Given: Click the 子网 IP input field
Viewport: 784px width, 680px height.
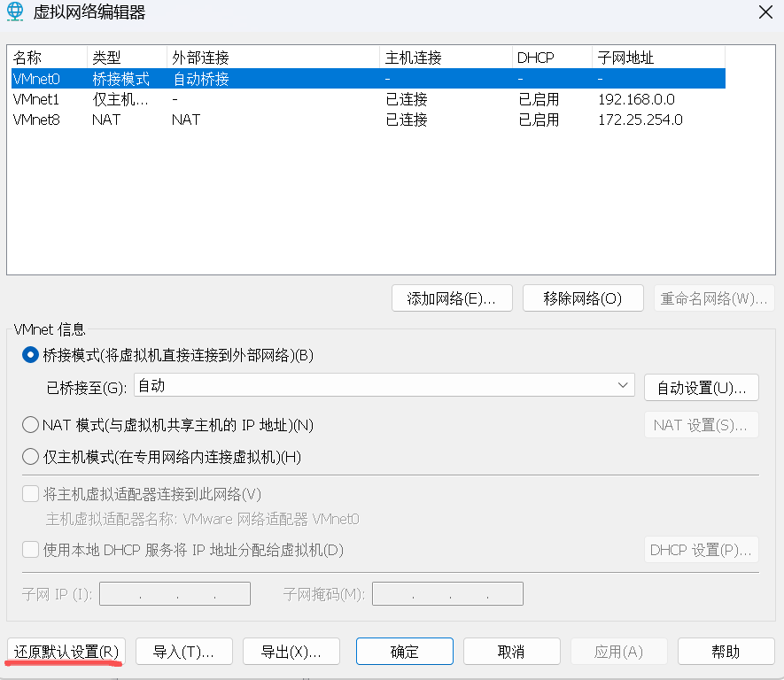Looking at the screenshot, I should click(x=175, y=593).
